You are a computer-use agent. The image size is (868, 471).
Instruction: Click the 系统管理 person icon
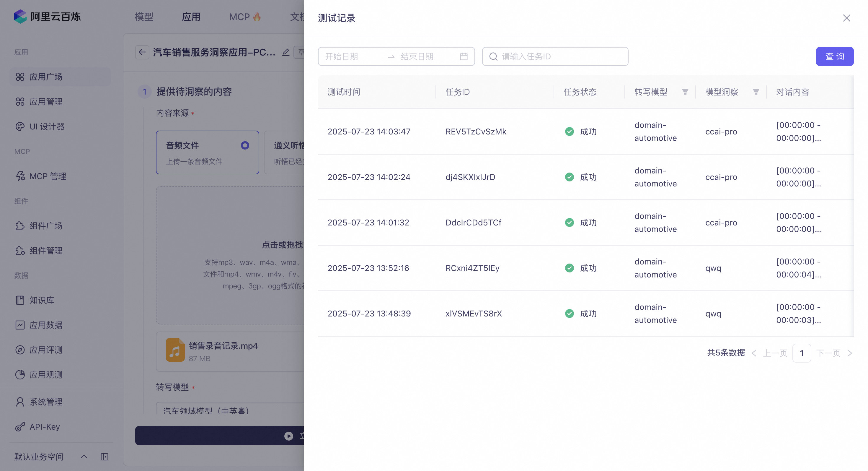tap(20, 402)
